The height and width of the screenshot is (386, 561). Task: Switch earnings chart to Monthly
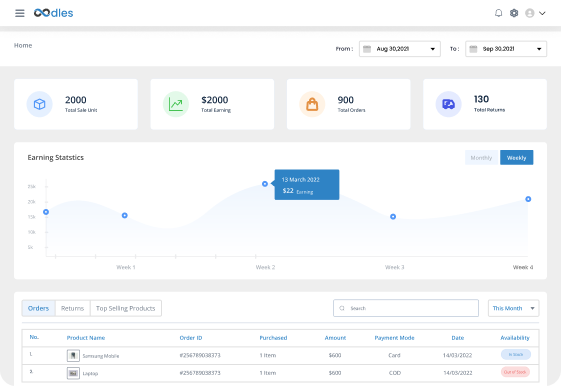481,158
